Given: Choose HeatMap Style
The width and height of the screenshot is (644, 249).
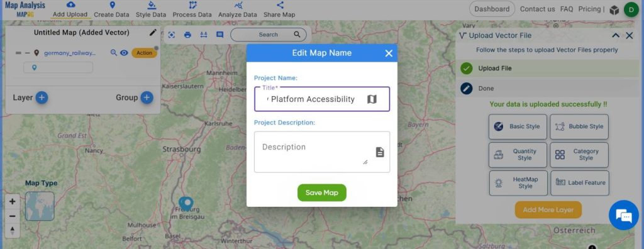Looking at the screenshot, I should pos(518,183).
